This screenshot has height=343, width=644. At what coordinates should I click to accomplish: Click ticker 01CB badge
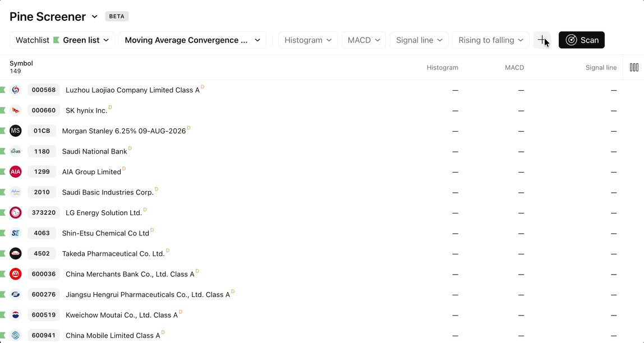coord(42,131)
